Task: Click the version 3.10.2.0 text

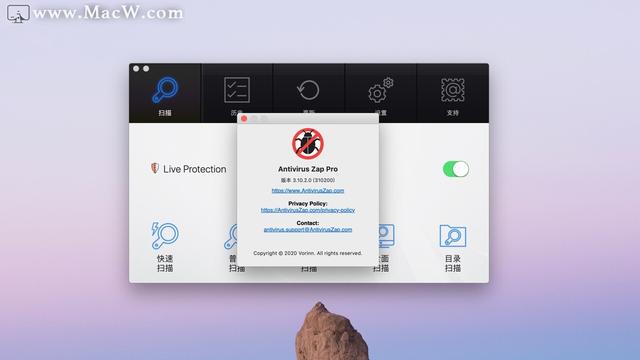Action: pyautogui.click(x=308, y=180)
